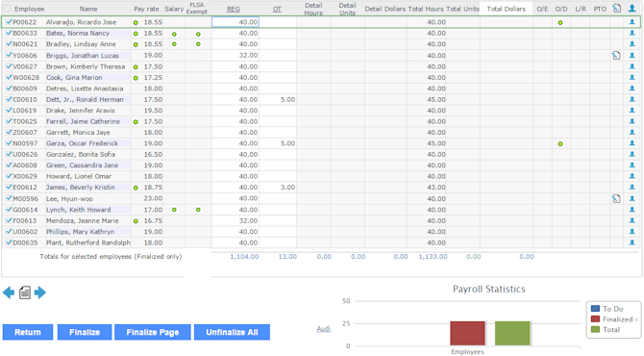This screenshot has width=644, height=356.
Task: Open employee icon in Drake, Jennifer Aravis row
Action: pos(632,111)
